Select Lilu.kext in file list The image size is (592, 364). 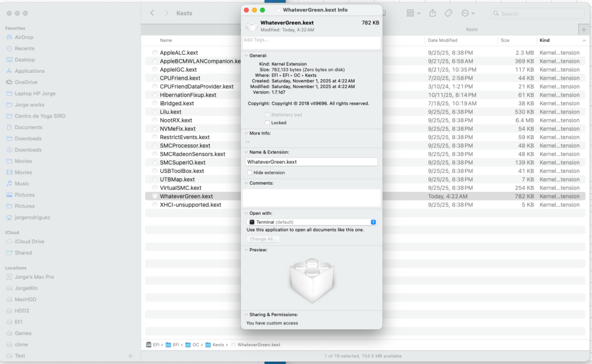point(170,112)
